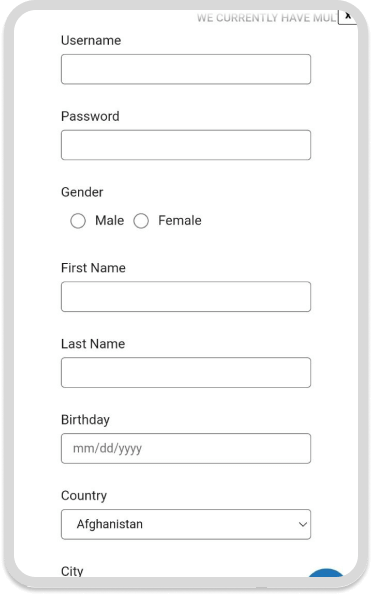
Task: Close the form with the X button
Action: (x=348, y=16)
